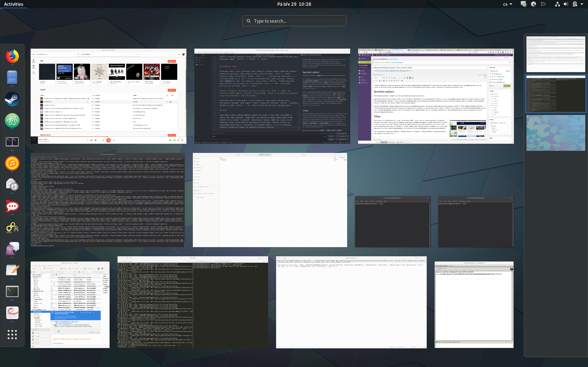
Task: Open the notepad text editor icon
Action: point(12,270)
